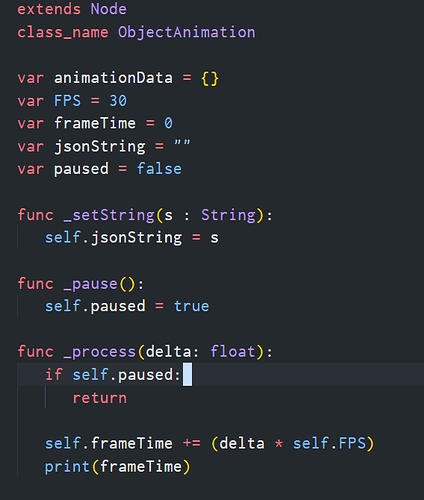
Task: Click the empty curly braces dictionary
Action: tap(210, 79)
